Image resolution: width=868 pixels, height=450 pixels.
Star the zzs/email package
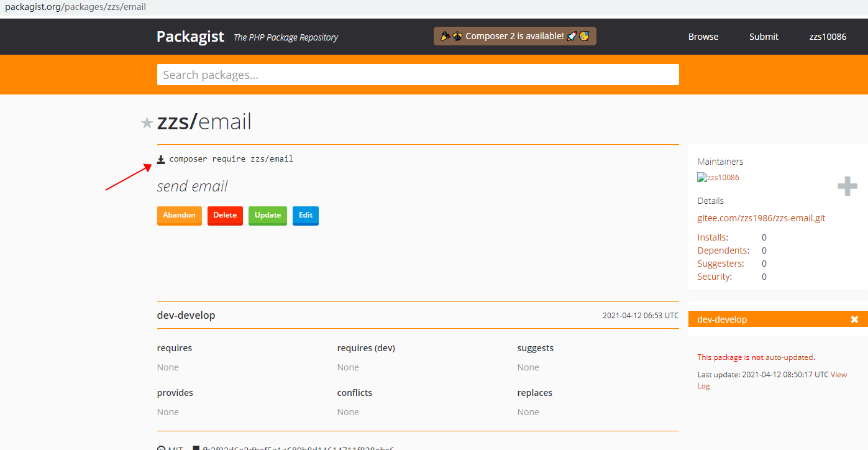click(x=147, y=123)
